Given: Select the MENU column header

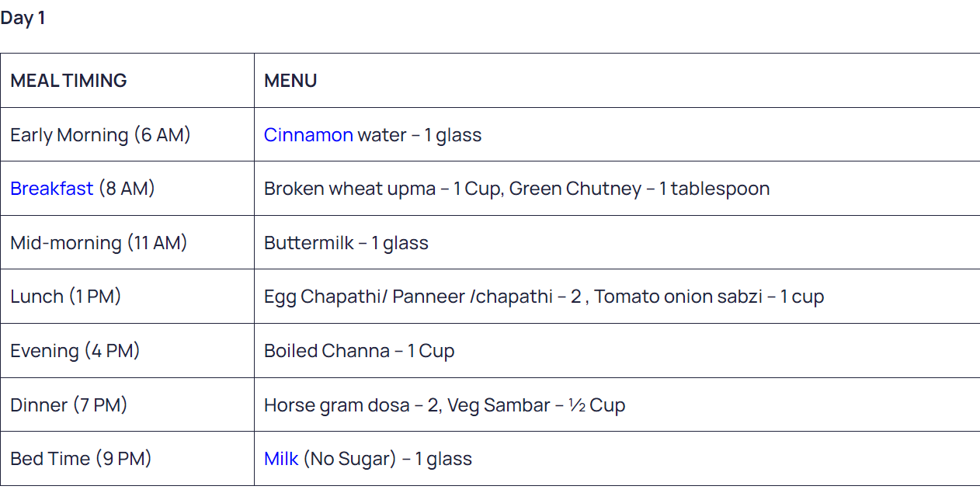Looking at the screenshot, I should [617, 81].
